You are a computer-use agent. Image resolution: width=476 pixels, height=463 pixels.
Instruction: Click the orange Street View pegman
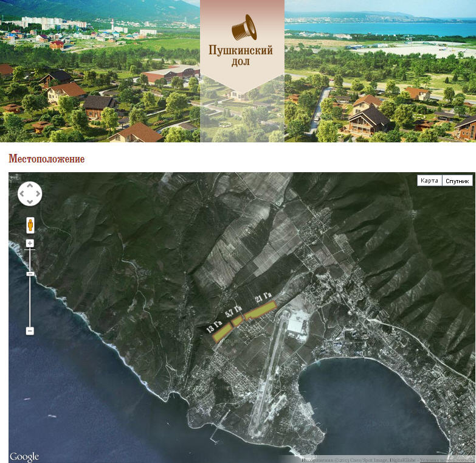[x=30, y=225]
